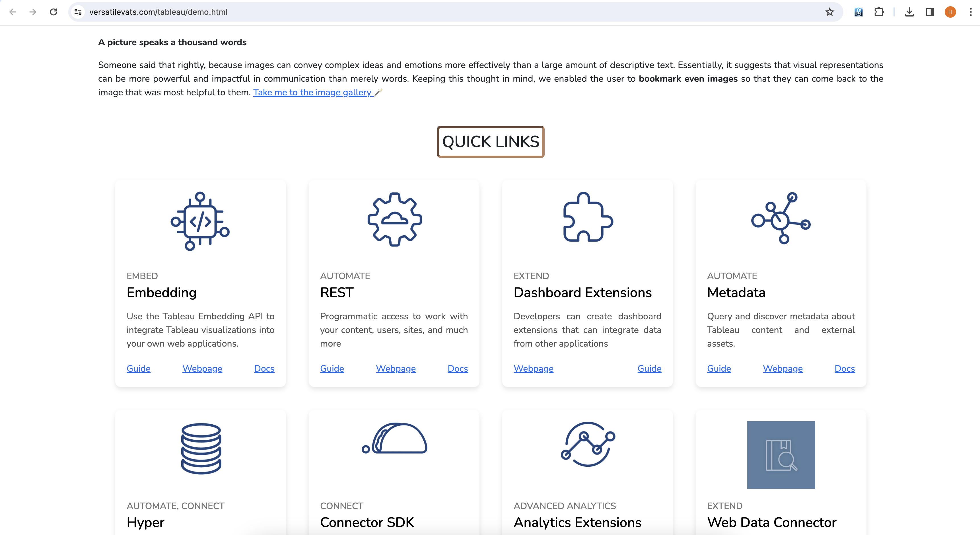Viewport: 980px width, 535px height.
Task: Open the browser extensions puzzle icon
Action: click(x=879, y=12)
